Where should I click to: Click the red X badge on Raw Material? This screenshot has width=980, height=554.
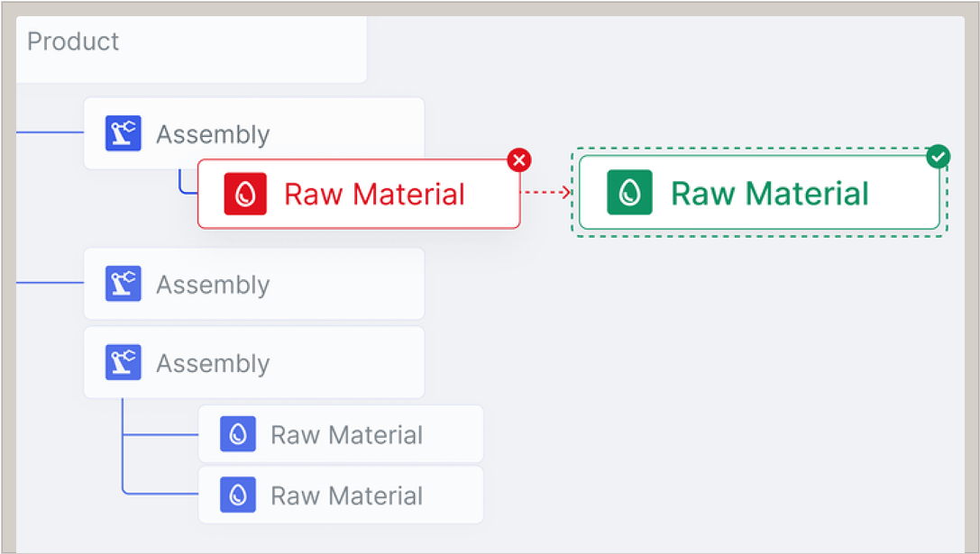(x=519, y=160)
